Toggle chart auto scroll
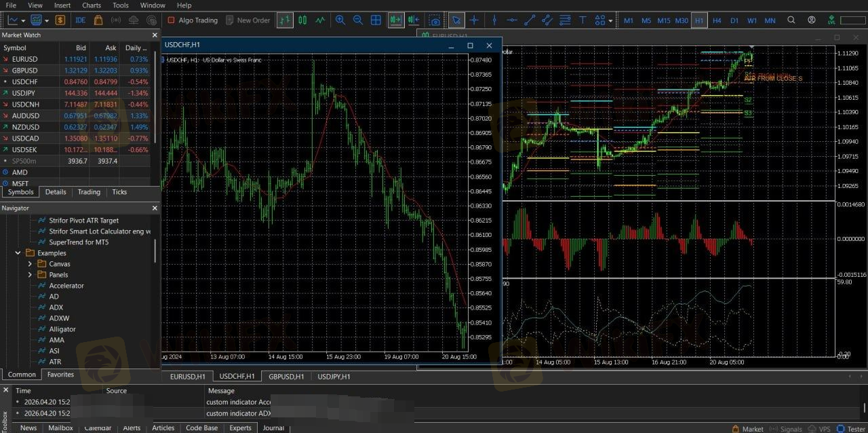This screenshot has height=433, width=868. click(396, 20)
